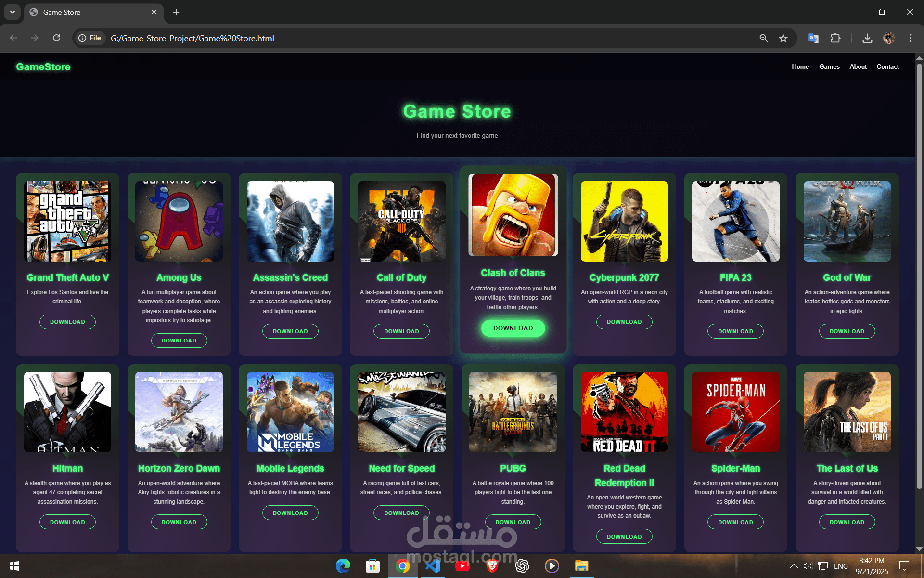Download PUBG
Viewport: 924px width, 578px height.
point(513,522)
